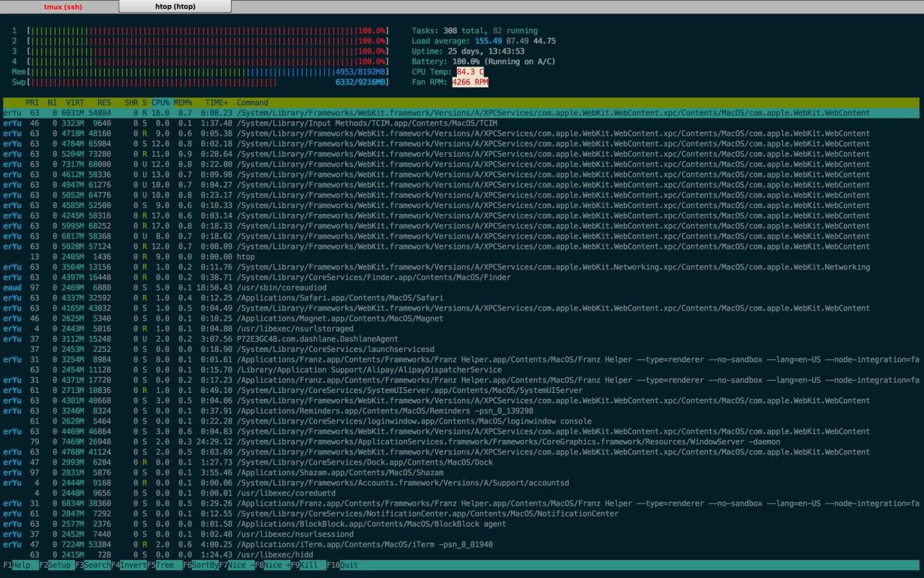This screenshot has height=578, width=924.
Task: Select the /usr/libexec/hidd process row
Action: coord(462,554)
